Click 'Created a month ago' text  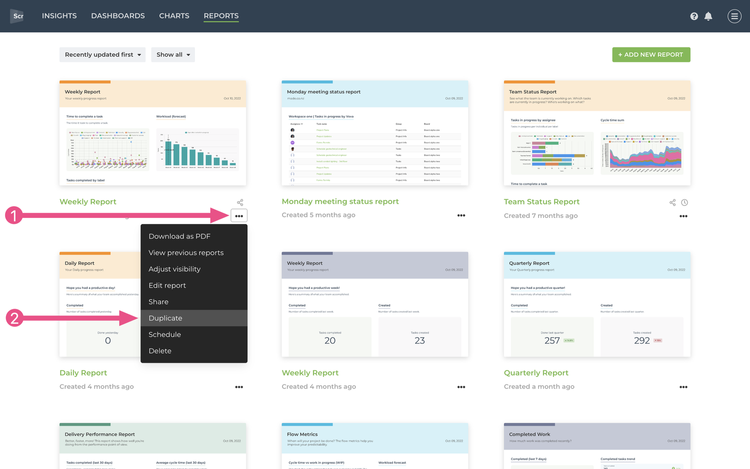point(539,386)
